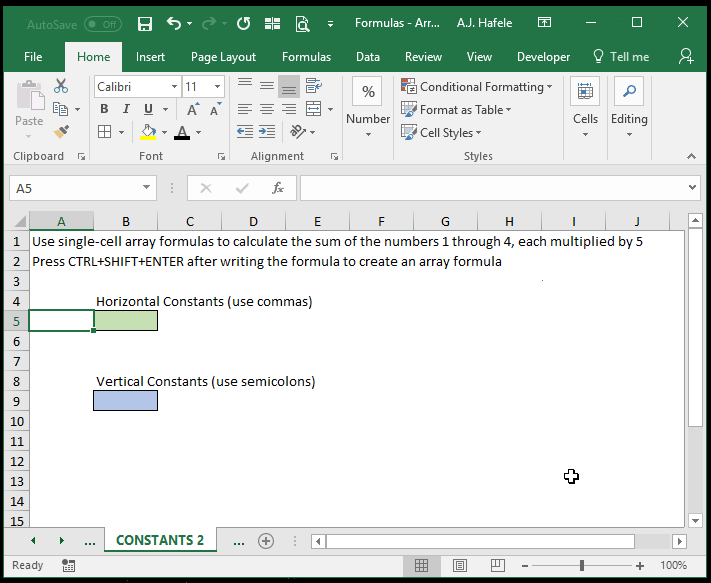The height and width of the screenshot is (583, 711).
Task: Apply the yellow Fill Color bucket
Action: [x=148, y=132]
